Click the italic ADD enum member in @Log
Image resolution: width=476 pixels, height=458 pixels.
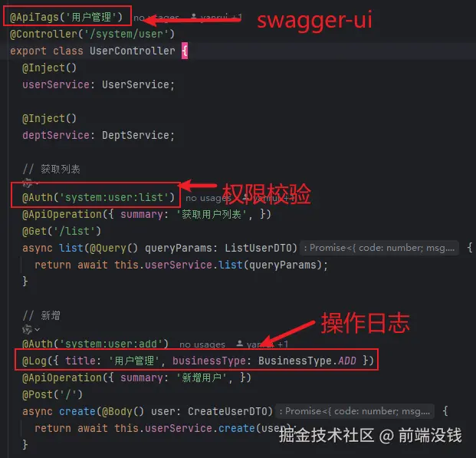347,361
